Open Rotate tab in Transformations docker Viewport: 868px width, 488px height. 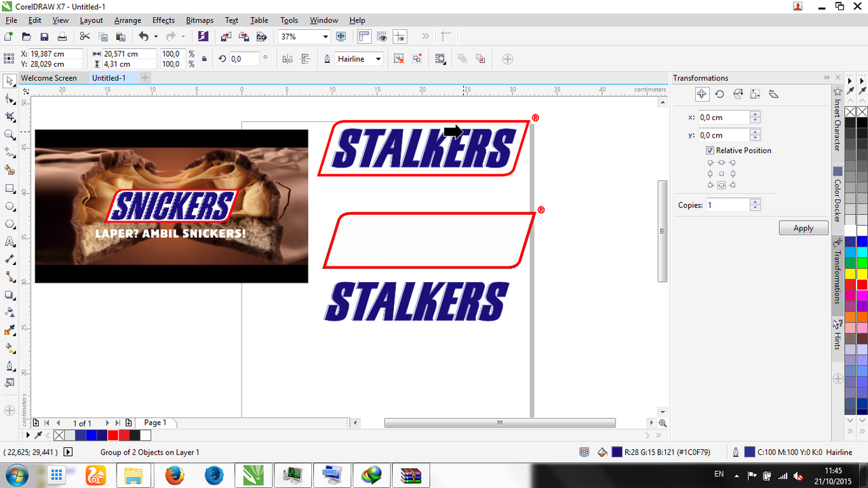(x=719, y=94)
